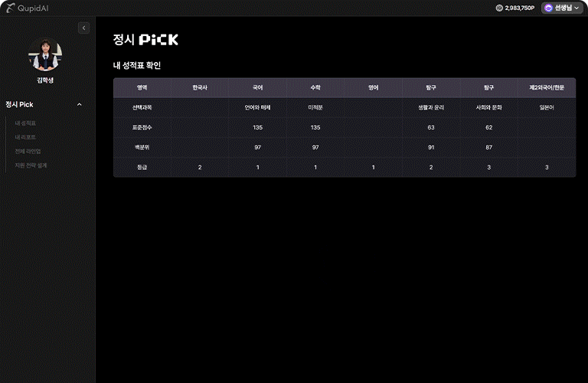Open the 내 성적표 menu item
588x383 pixels.
pyautogui.click(x=26, y=123)
